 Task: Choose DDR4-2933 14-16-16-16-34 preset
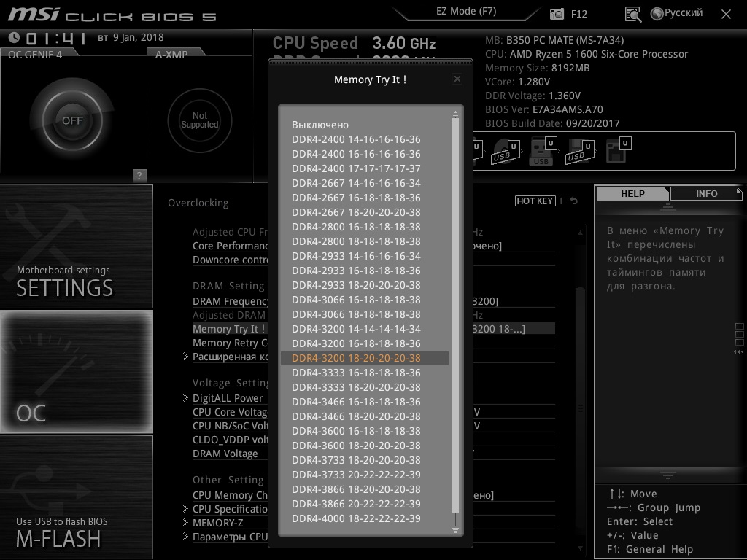coord(365,256)
